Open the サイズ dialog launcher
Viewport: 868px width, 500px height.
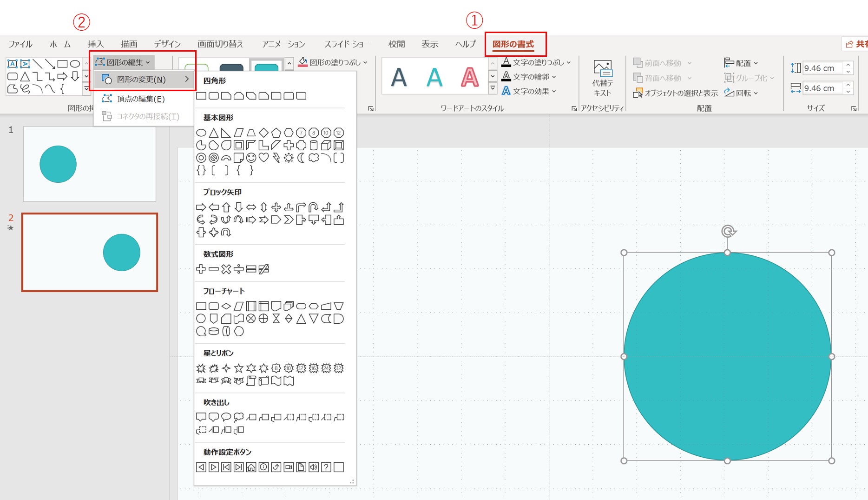pos(854,109)
